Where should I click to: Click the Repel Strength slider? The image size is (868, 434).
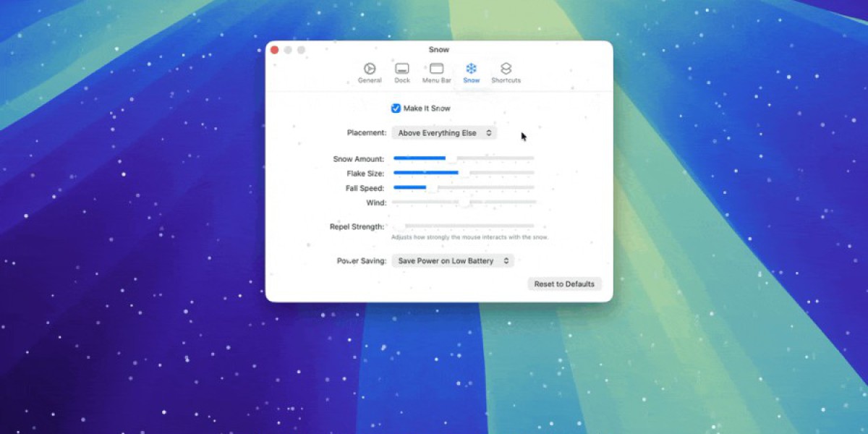(463, 226)
